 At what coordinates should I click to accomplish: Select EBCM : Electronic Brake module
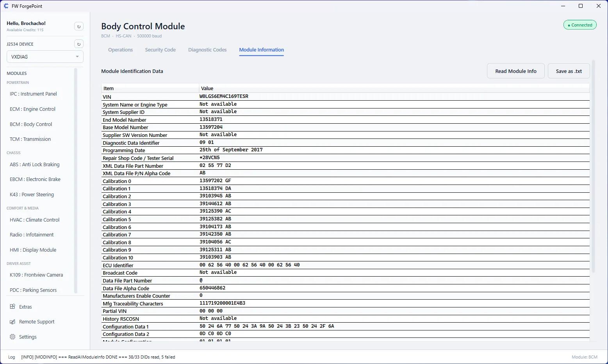pos(35,179)
